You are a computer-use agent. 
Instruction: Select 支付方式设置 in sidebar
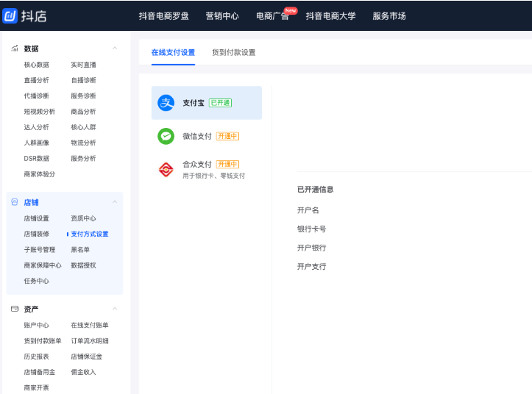[x=90, y=234]
